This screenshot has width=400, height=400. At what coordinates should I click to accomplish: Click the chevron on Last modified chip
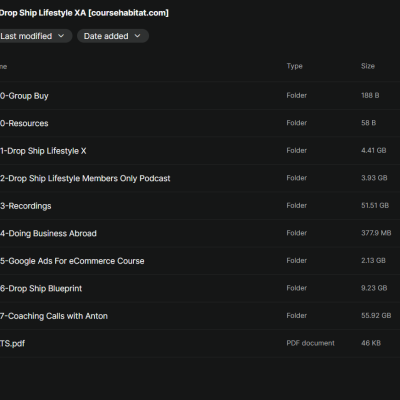coord(61,36)
